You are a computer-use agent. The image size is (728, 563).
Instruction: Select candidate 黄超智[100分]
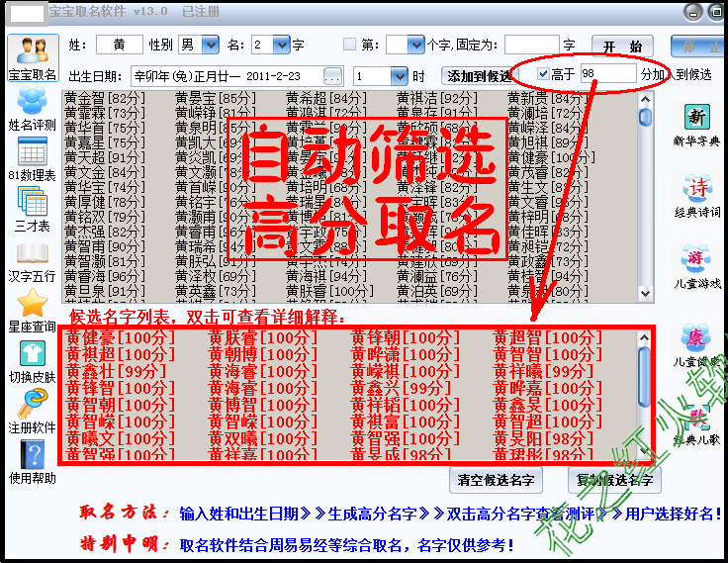tap(548, 337)
